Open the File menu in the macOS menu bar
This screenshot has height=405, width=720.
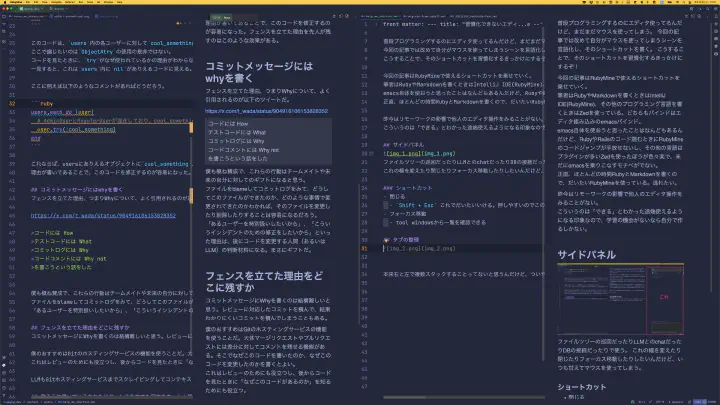pyautogui.click(x=28, y=2)
